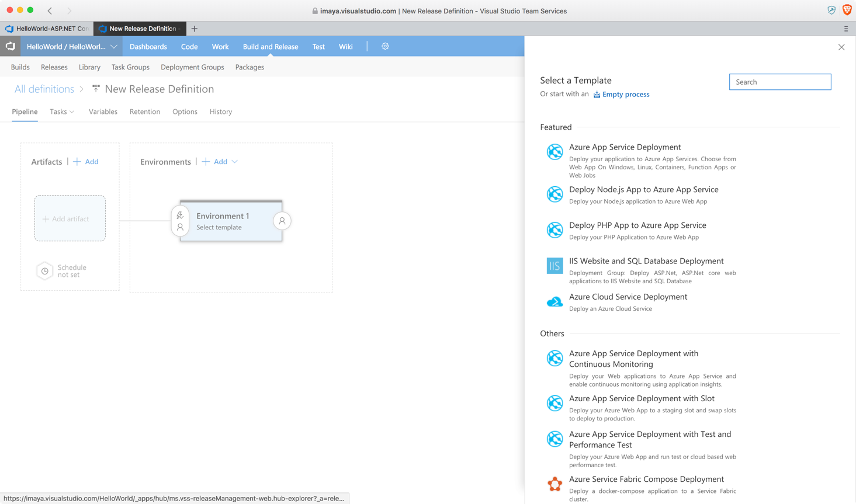Open post-deployment approvers icon on Environment 1
The image size is (856, 504).
[x=282, y=221]
